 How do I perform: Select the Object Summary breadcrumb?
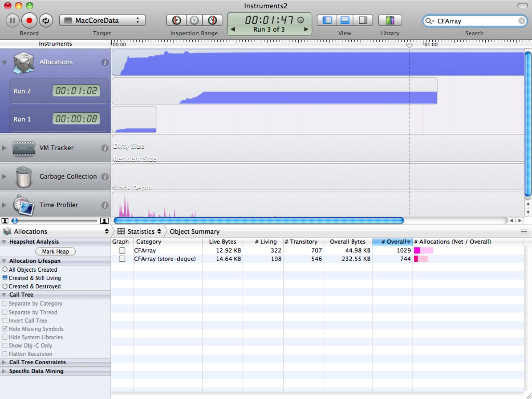tap(195, 231)
